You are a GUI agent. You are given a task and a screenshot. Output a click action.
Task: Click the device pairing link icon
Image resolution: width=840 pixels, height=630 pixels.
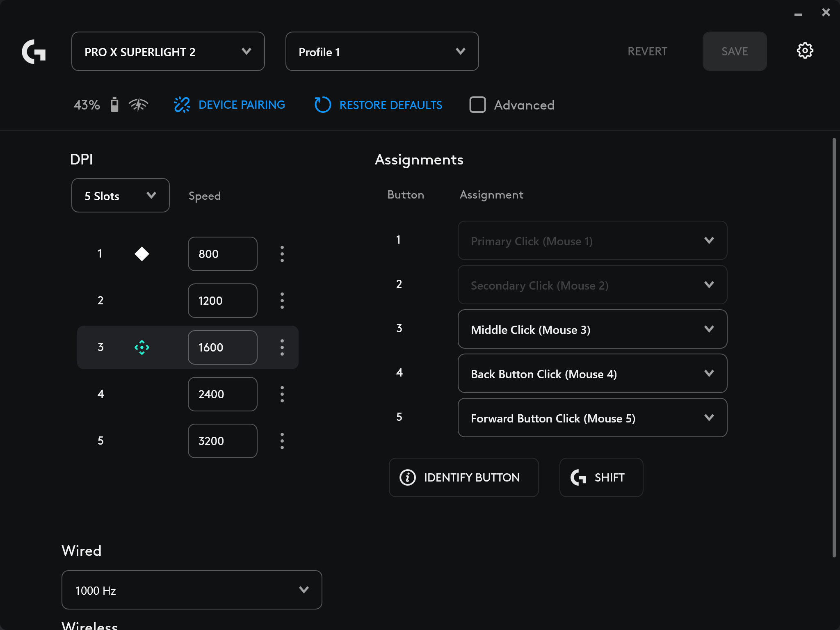click(x=182, y=105)
